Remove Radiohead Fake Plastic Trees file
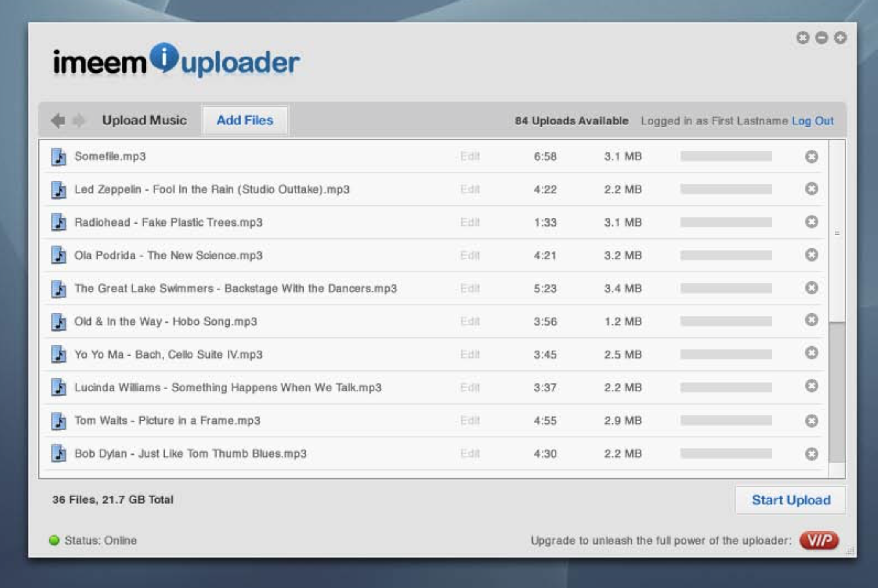Screen dimensions: 878x588 (x=811, y=222)
